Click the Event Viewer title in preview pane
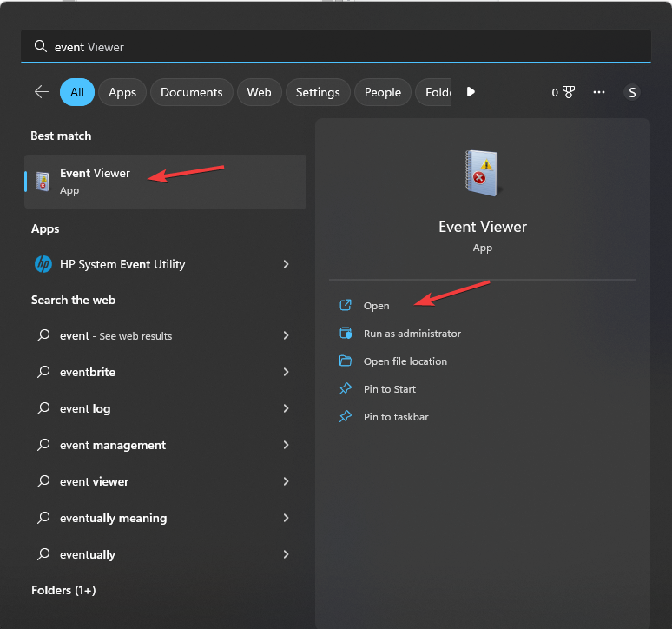 pyautogui.click(x=483, y=227)
